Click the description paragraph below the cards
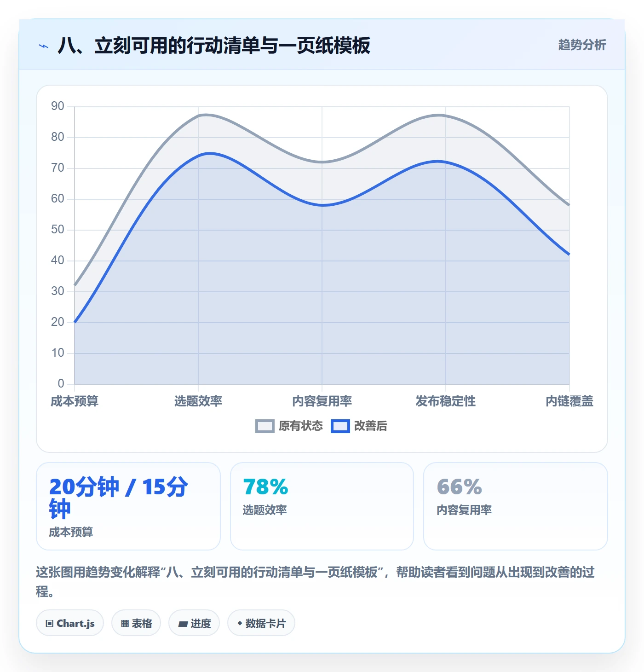 click(316, 582)
